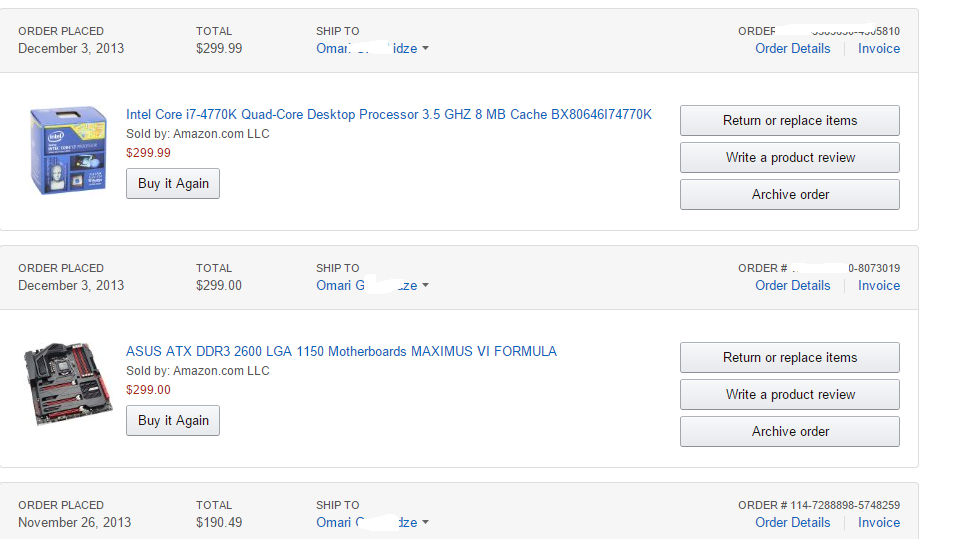Expand ship-to dropdown for the $299.00 order

[x=425, y=286]
